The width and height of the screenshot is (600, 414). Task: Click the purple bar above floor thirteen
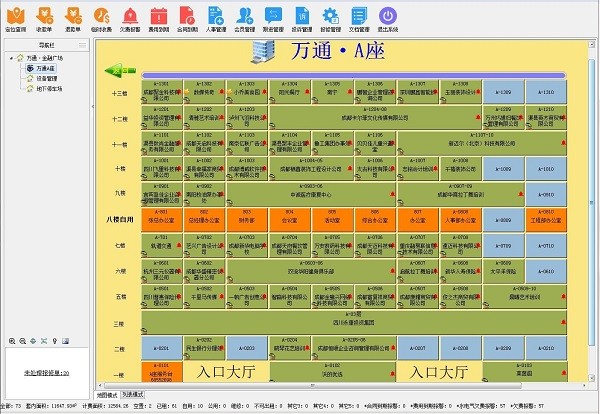354,75
